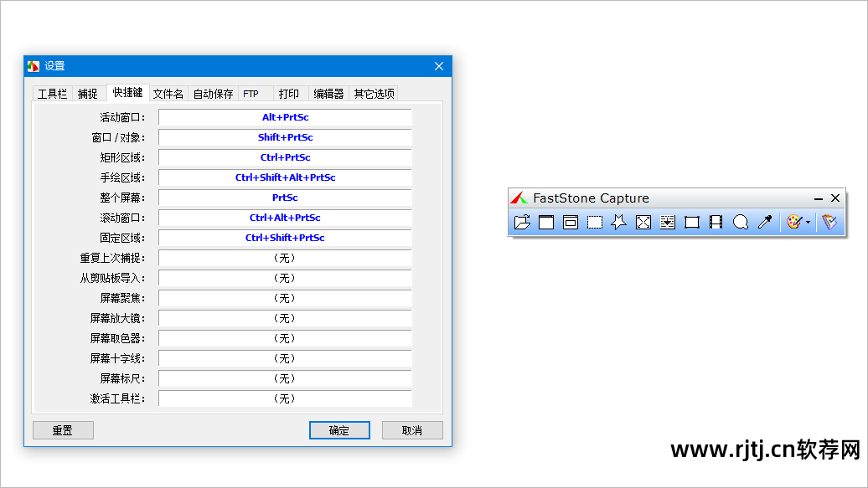
Task: Switch to the 工具栏 tab
Action: pos(52,94)
